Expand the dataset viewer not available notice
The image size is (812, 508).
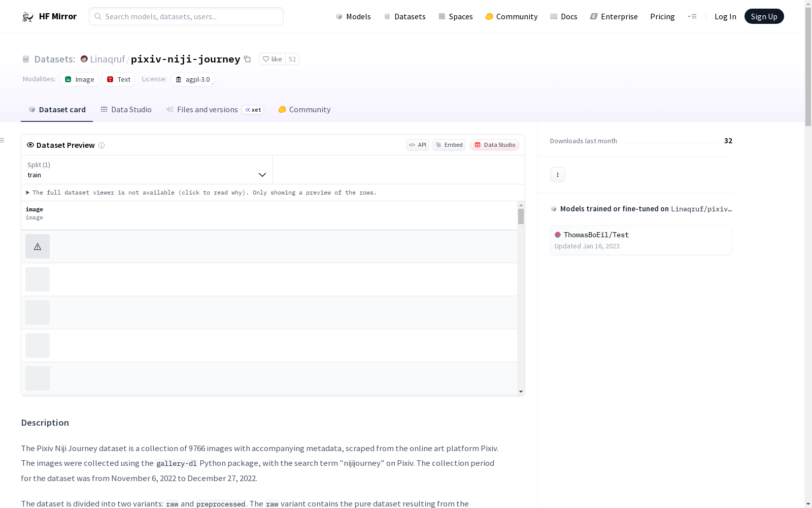[x=201, y=193]
